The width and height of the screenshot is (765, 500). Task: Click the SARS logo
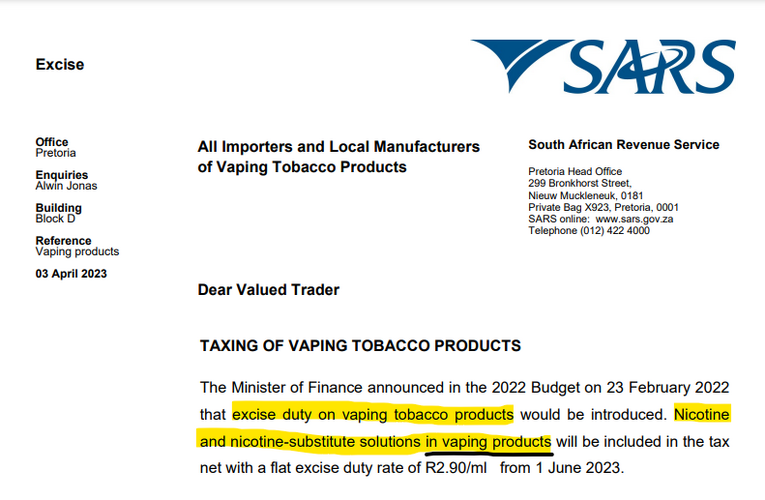603,66
